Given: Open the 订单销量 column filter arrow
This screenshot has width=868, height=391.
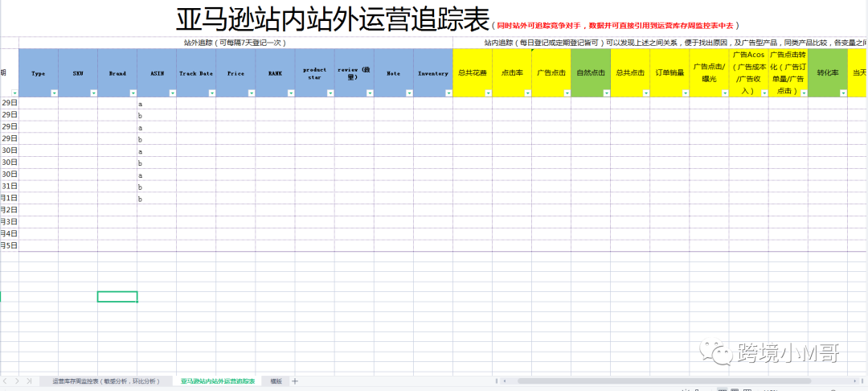Looking at the screenshot, I should point(685,93).
